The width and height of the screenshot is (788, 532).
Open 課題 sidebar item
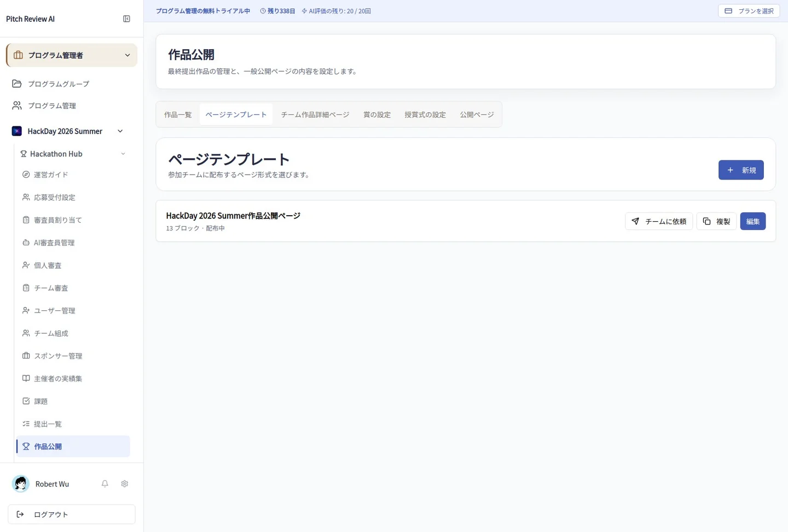[x=73, y=401]
